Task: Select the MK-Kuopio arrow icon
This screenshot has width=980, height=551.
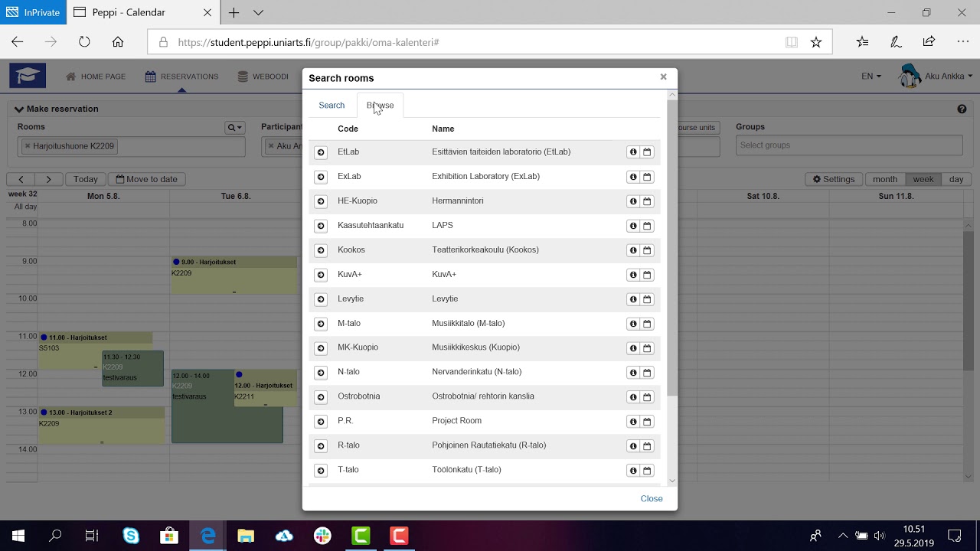Action: point(321,348)
